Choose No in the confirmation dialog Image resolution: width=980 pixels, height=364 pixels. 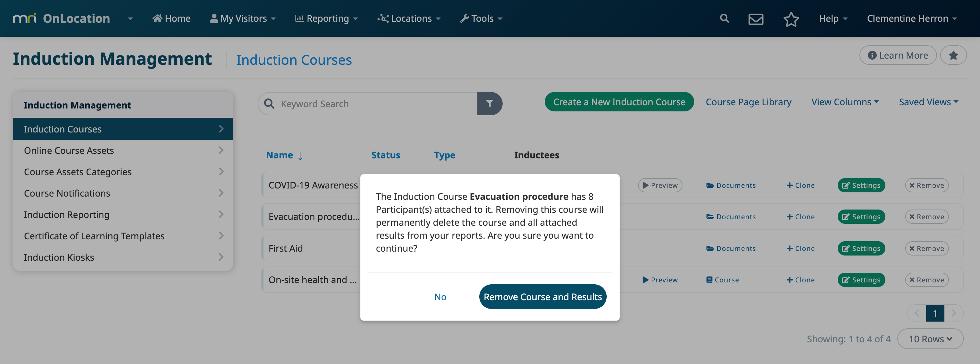pos(440,297)
